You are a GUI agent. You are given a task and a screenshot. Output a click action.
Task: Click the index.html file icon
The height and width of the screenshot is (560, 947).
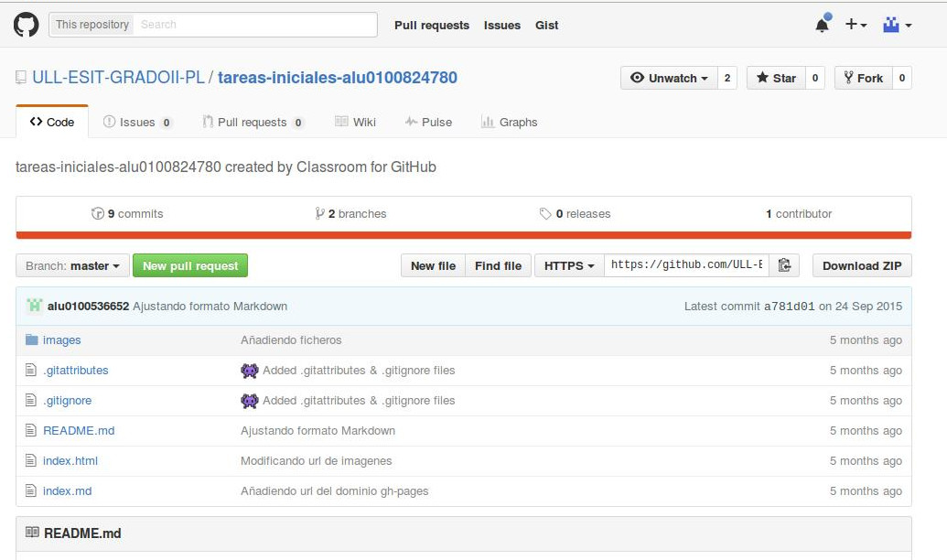point(31,460)
